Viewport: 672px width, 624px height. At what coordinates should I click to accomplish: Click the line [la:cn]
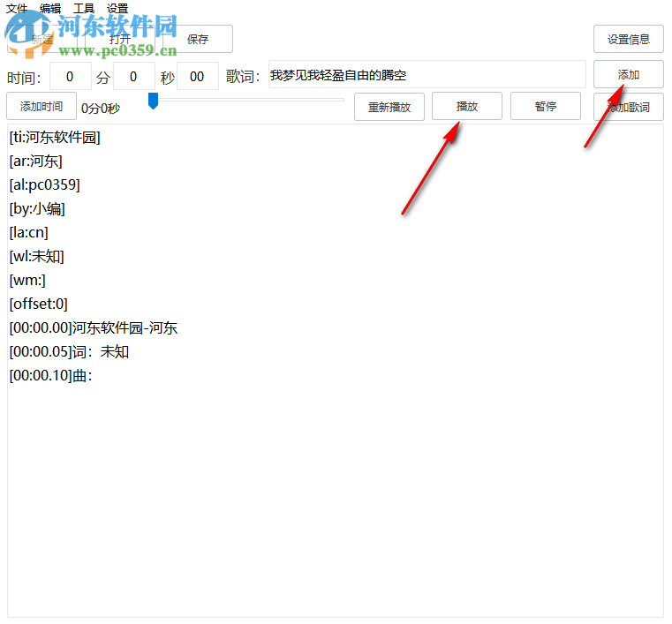(x=29, y=232)
